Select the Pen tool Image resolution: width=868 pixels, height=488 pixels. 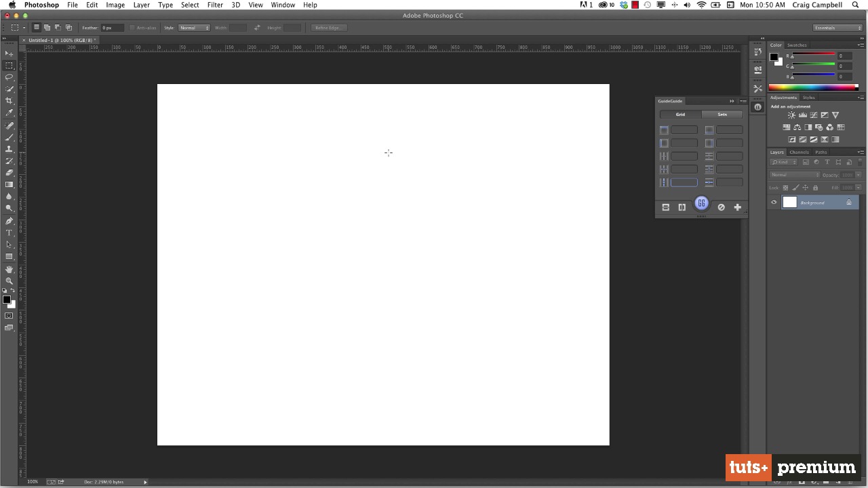pos(9,221)
